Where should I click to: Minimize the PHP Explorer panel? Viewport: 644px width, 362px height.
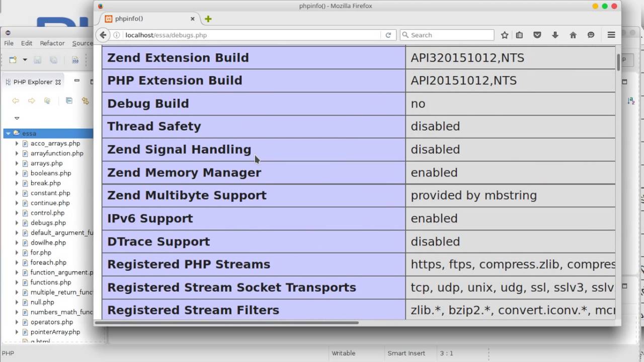(x=76, y=81)
